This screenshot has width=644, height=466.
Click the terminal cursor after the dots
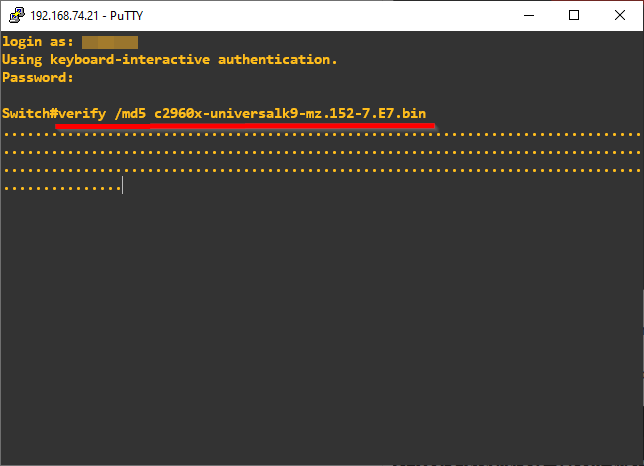click(x=122, y=187)
